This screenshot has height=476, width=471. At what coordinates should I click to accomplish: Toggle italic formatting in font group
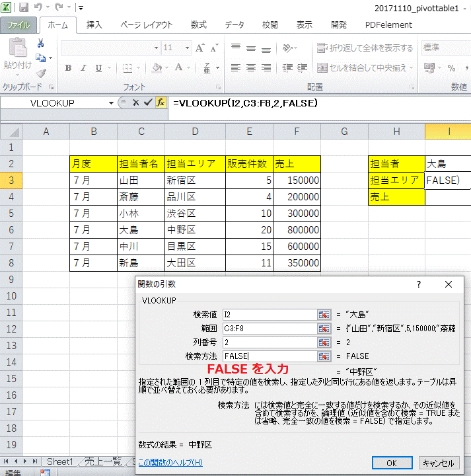pos(83,68)
